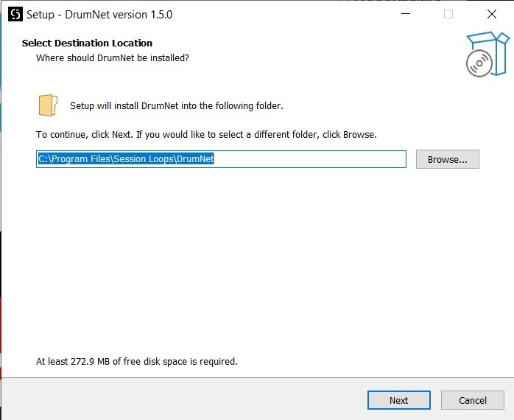Click 'Setup will install DrumNet' message
Screen dimensions: 514x420
pyautogui.click(x=176, y=106)
